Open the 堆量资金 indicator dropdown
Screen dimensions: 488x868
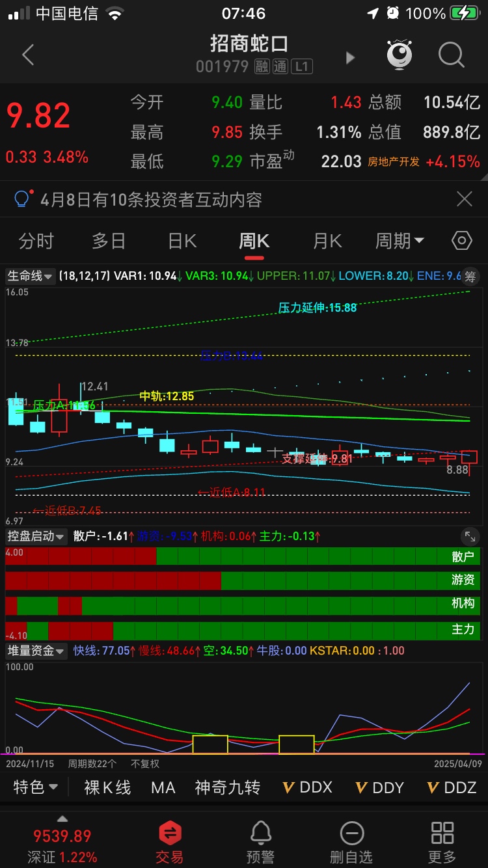[x=36, y=651]
